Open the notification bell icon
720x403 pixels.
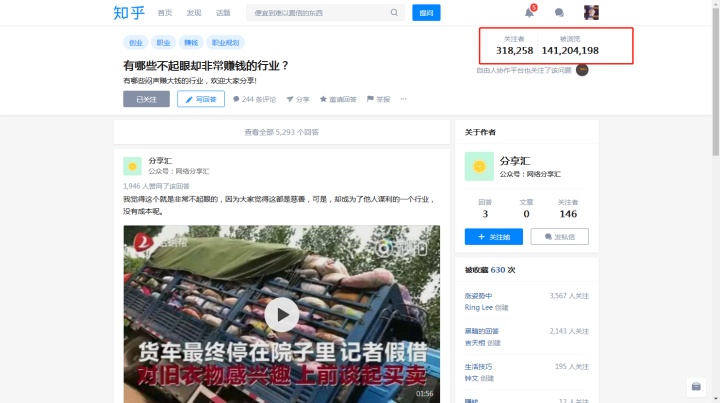coord(529,12)
